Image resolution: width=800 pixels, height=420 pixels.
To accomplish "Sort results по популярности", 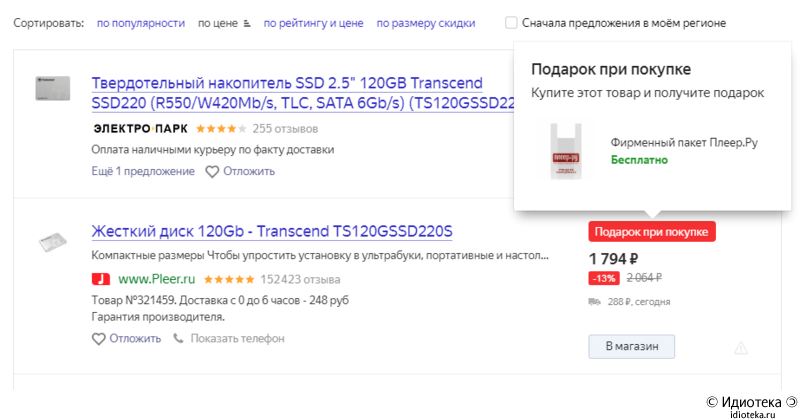I will click(141, 23).
